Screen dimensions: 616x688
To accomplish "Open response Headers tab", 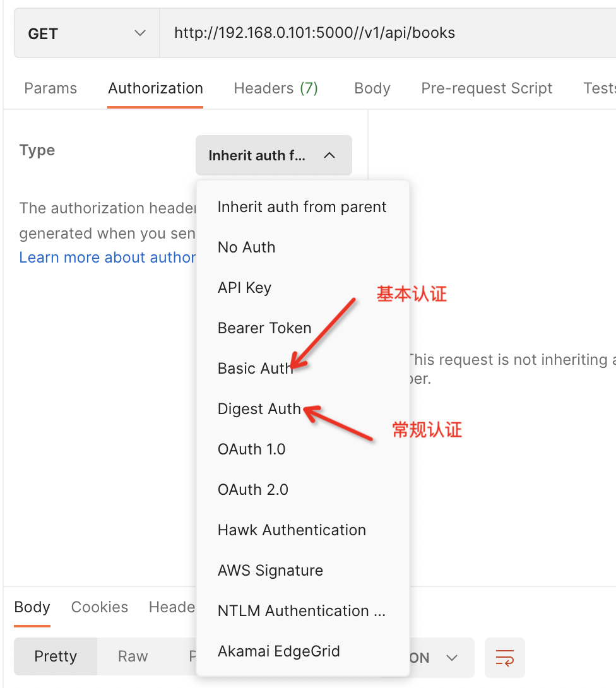I will pos(172,607).
